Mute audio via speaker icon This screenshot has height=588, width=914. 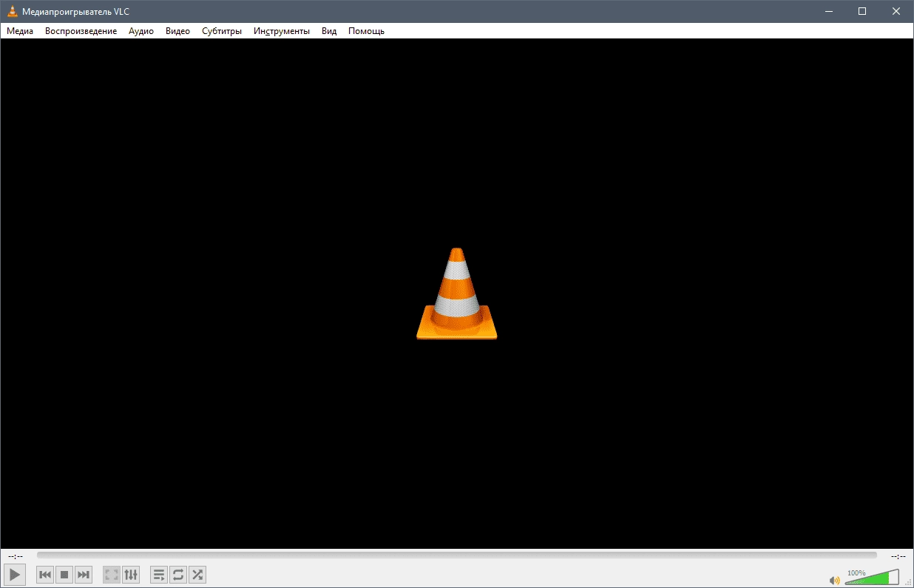click(835, 581)
